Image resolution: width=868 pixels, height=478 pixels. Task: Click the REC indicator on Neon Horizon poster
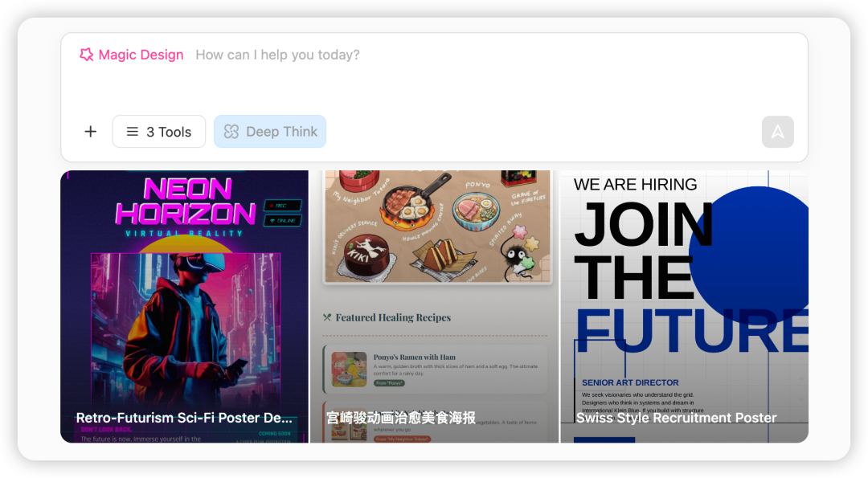coord(283,206)
